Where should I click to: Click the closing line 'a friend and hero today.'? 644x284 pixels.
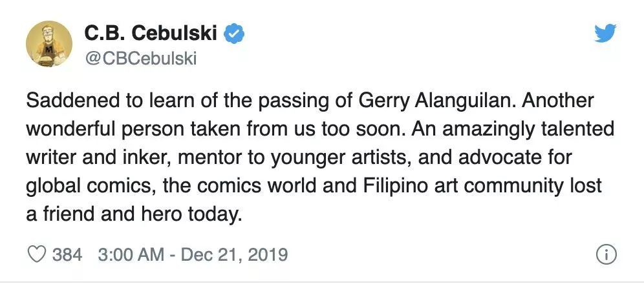click(x=134, y=214)
